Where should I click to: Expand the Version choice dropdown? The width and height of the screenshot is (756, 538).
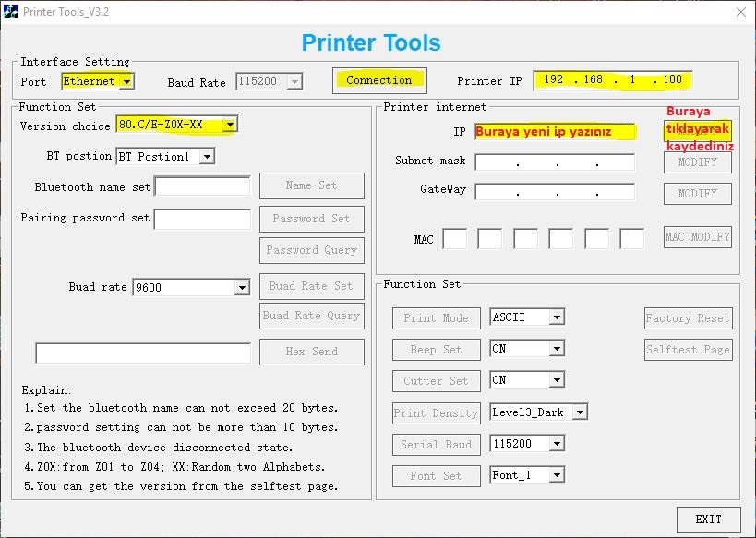[x=229, y=125]
